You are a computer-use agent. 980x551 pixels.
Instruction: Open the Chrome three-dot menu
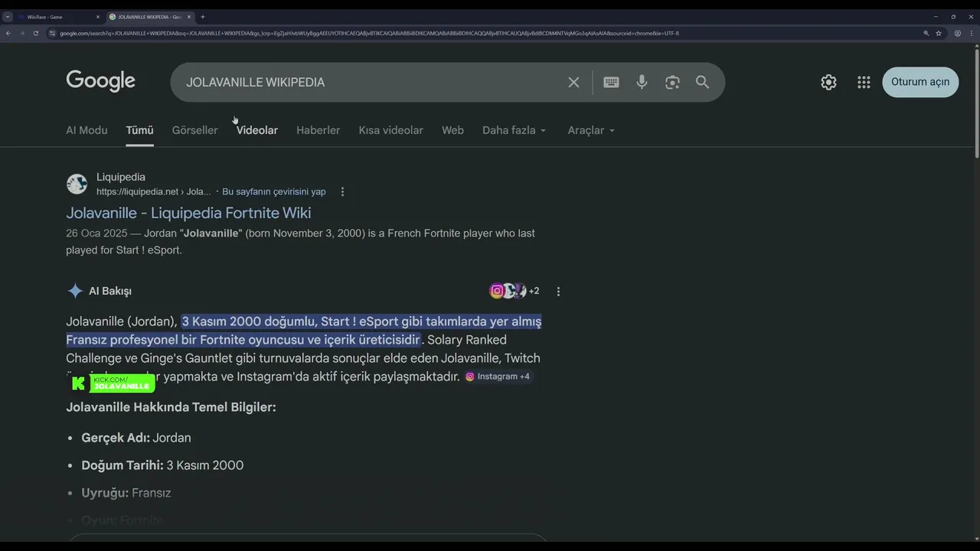click(x=971, y=34)
